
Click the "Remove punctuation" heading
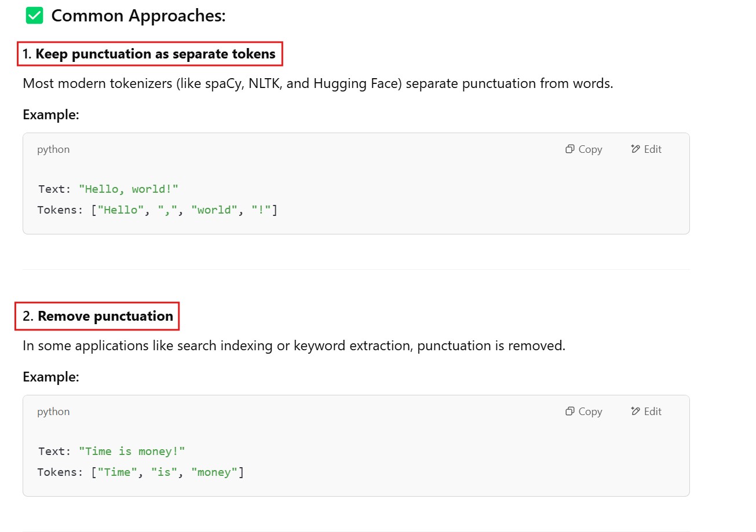(x=105, y=316)
